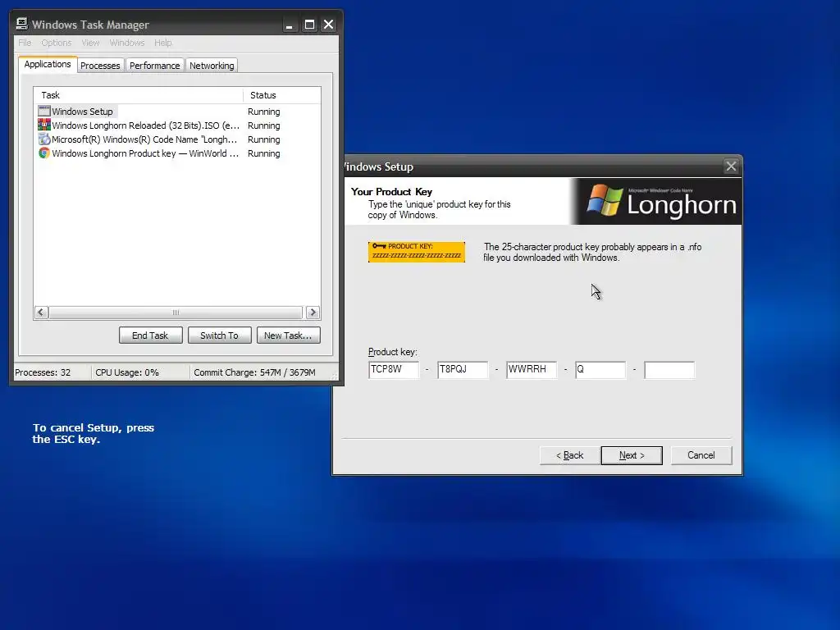Click the left arrow of the horizontal scrollbar
840x630 pixels.
pos(41,313)
